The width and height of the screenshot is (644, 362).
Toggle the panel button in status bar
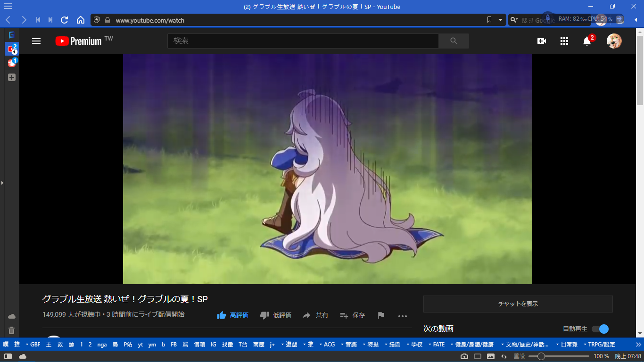(x=8, y=356)
